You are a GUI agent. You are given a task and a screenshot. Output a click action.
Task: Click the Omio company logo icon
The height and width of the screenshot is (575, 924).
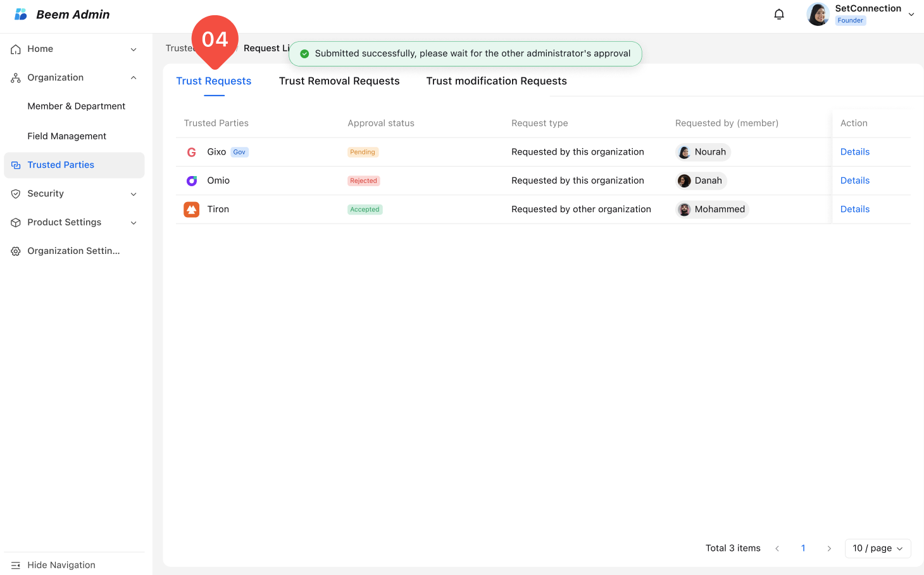(191, 180)
